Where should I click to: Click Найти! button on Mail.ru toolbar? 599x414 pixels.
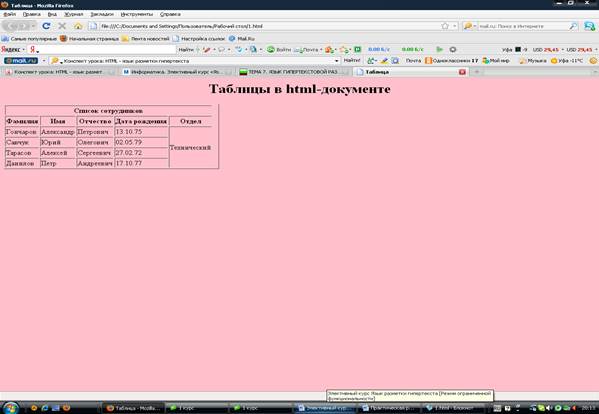352,60
